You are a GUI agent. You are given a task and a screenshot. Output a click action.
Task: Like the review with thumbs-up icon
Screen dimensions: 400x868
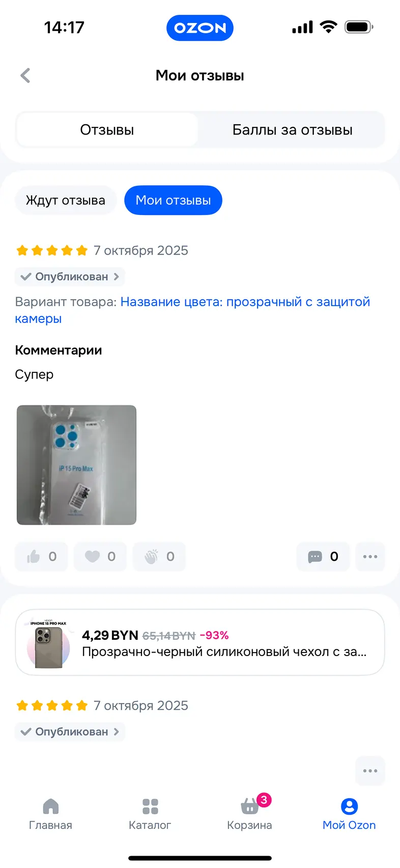click(x=41, y=557)
